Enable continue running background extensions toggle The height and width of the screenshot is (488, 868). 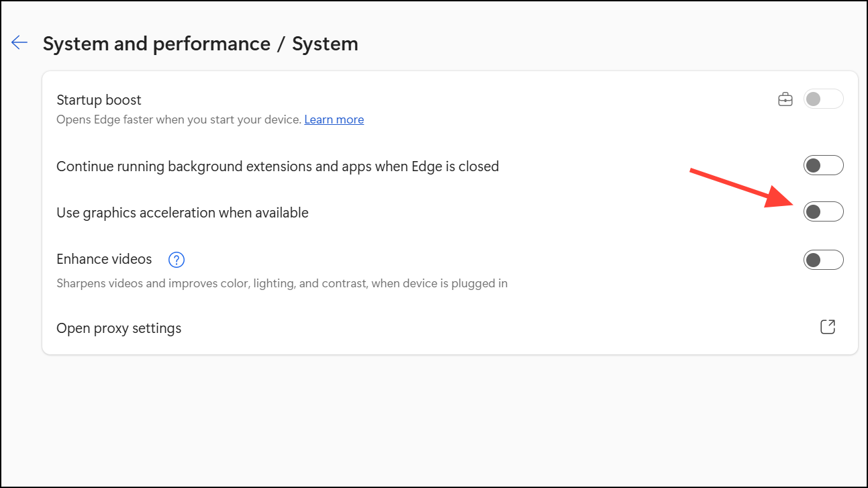(x=823, y=165)
